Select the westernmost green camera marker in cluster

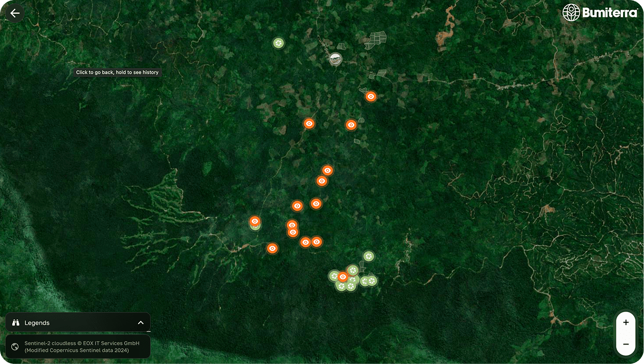333,276
